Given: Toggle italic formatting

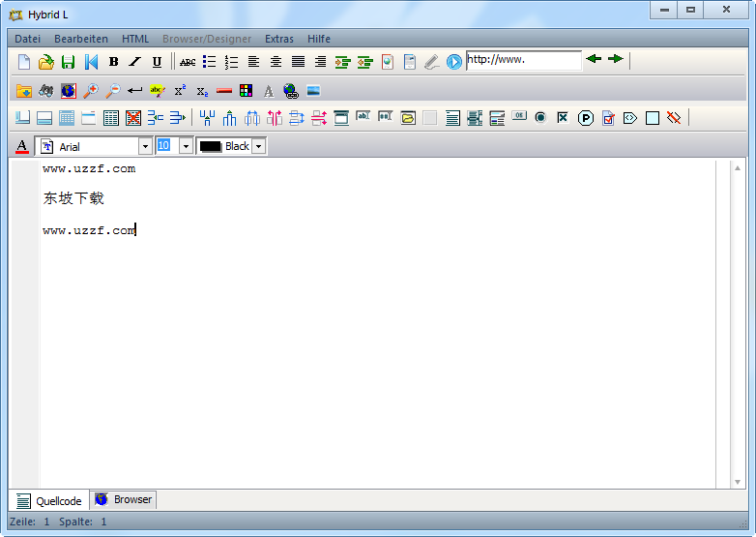Looking at the screenshot, I should pyautogui.click(x=135, y=62).
